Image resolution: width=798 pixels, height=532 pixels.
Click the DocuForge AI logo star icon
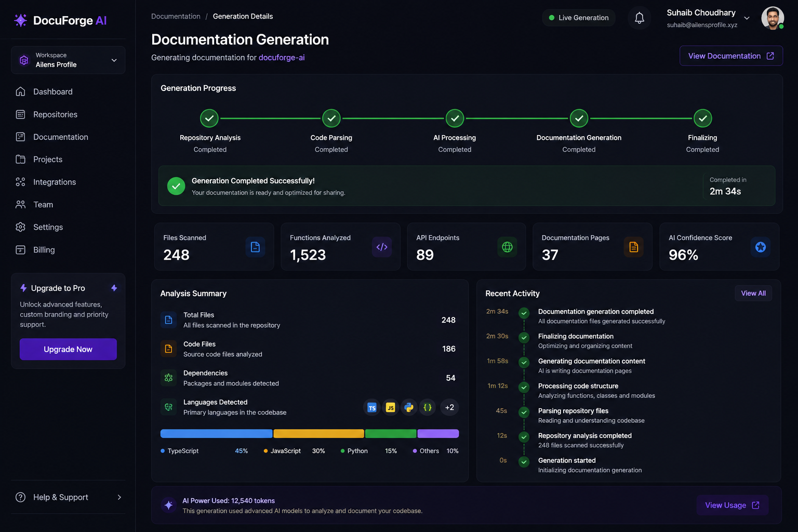(20, 20)
